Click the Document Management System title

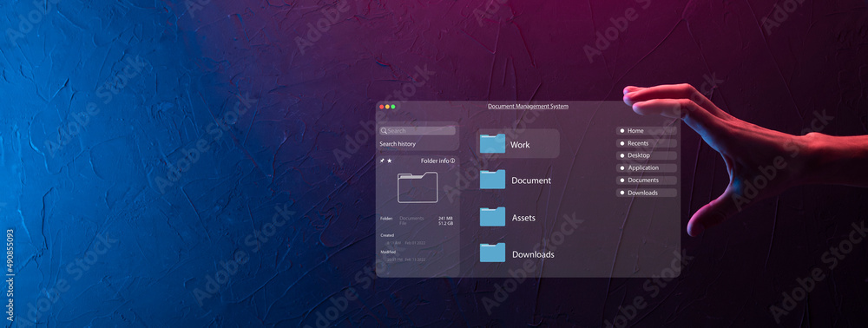(x=528, y=106)
